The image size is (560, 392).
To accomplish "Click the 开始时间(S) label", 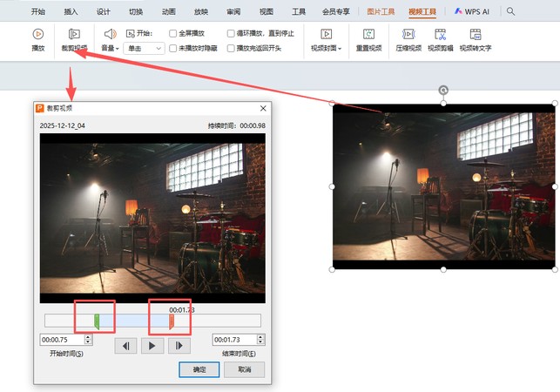I will (66, 354).
